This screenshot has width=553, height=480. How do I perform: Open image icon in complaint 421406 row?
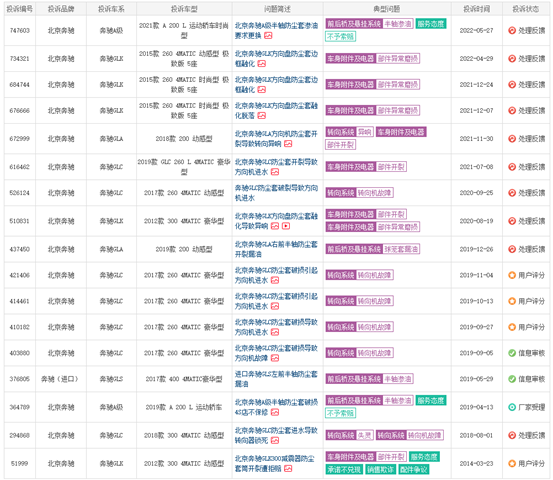(x=275, y=280)
